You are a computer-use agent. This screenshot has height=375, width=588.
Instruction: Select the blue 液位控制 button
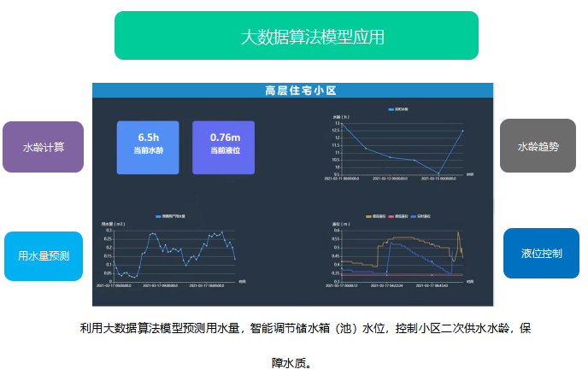pos(541,254)
